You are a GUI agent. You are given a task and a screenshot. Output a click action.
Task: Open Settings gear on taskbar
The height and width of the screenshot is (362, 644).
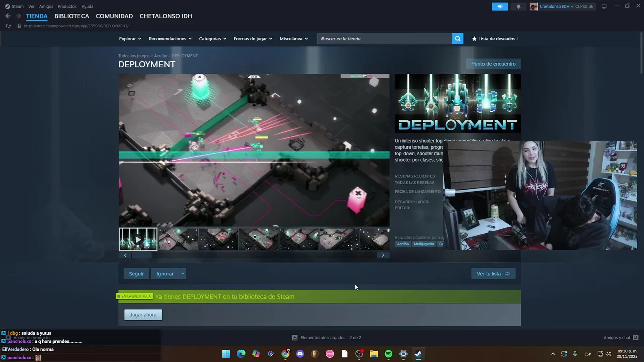403,354
